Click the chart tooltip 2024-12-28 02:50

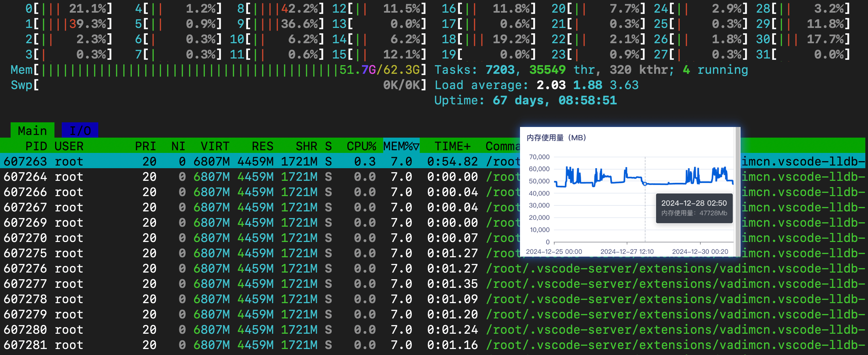(694, 208)
